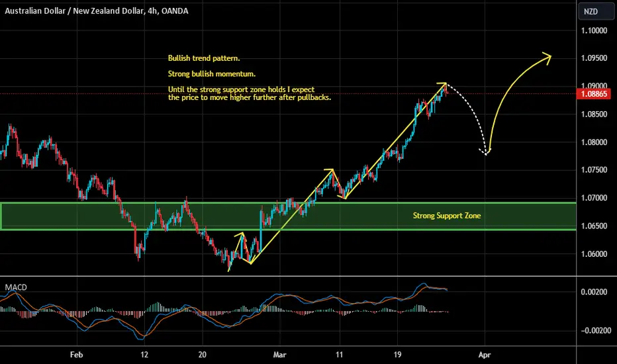Click the chart title Australian Dollar / New Zealand Dollar
Viewport: 617px width, 364px height.
point(74,11)
